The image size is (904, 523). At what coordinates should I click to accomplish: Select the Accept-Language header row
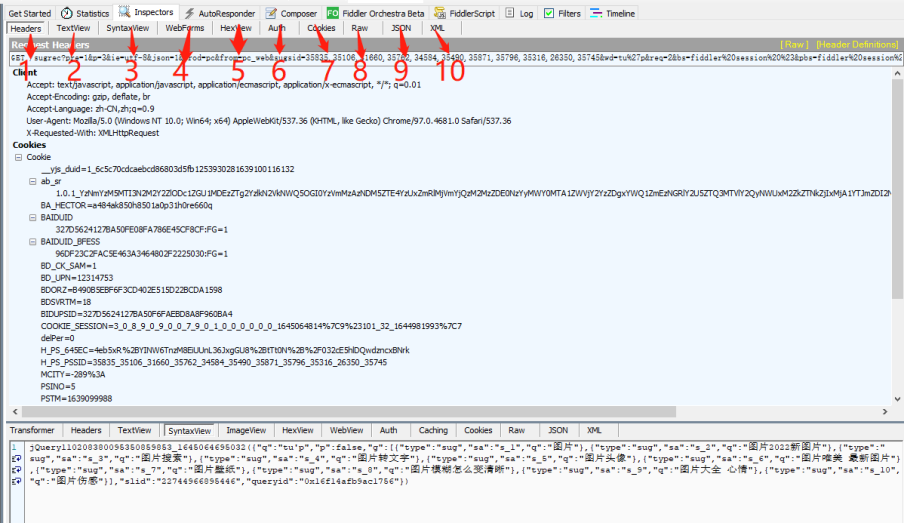91,109
